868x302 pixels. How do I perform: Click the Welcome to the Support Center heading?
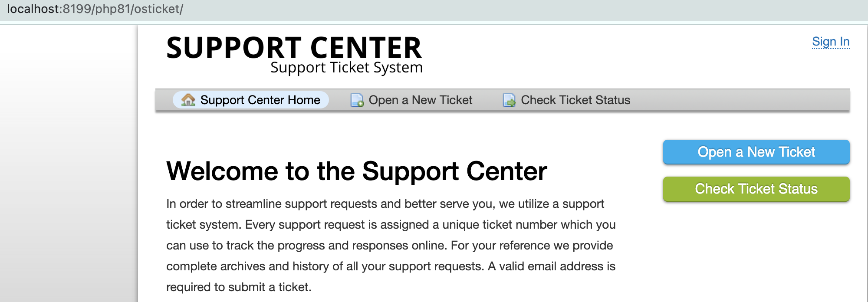click(x=357, y=171)
